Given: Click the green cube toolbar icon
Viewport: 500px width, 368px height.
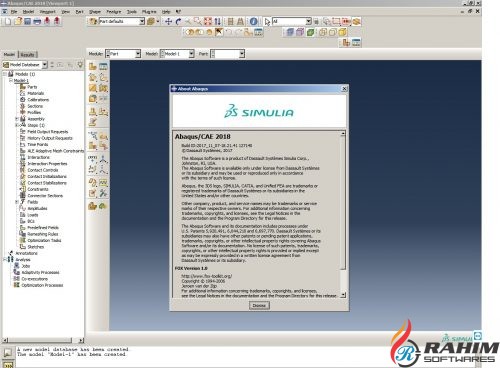Looking at the screenshot, I should pos(310,32).
